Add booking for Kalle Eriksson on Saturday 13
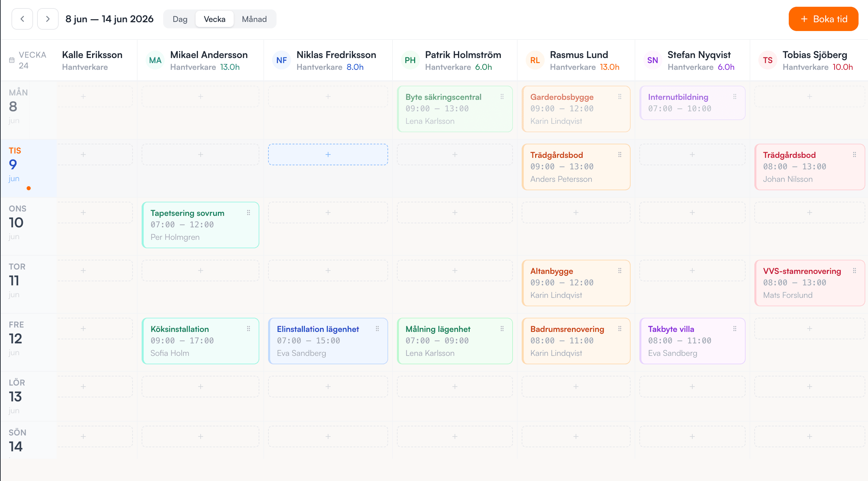 (95, 387)
